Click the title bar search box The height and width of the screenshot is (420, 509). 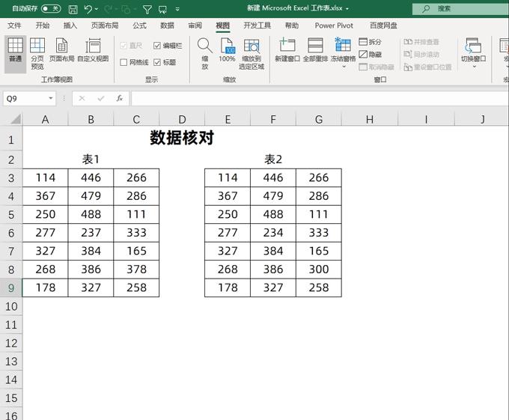click(460, 9)
